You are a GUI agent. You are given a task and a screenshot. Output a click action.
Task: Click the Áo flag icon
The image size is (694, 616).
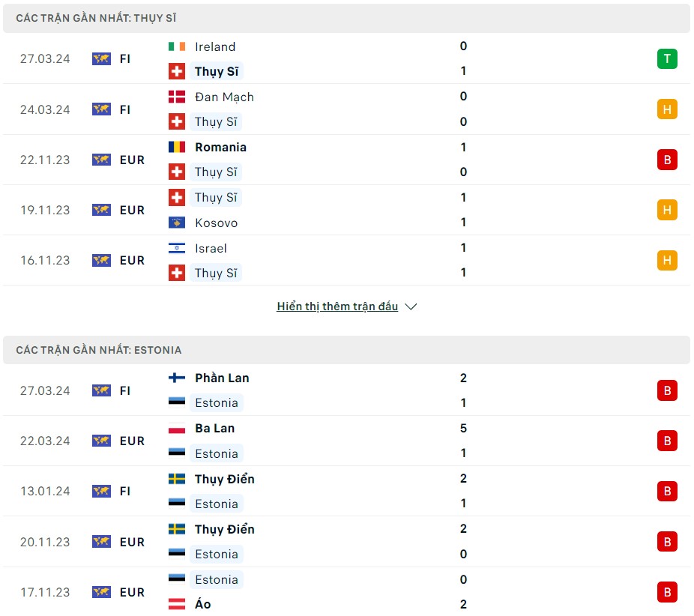click(177, 604)
